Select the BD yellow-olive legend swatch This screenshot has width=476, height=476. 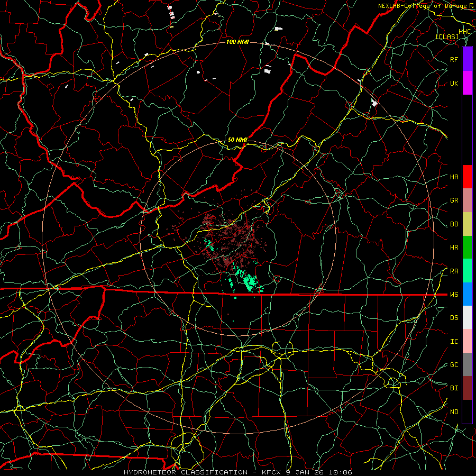coord(467,224)
